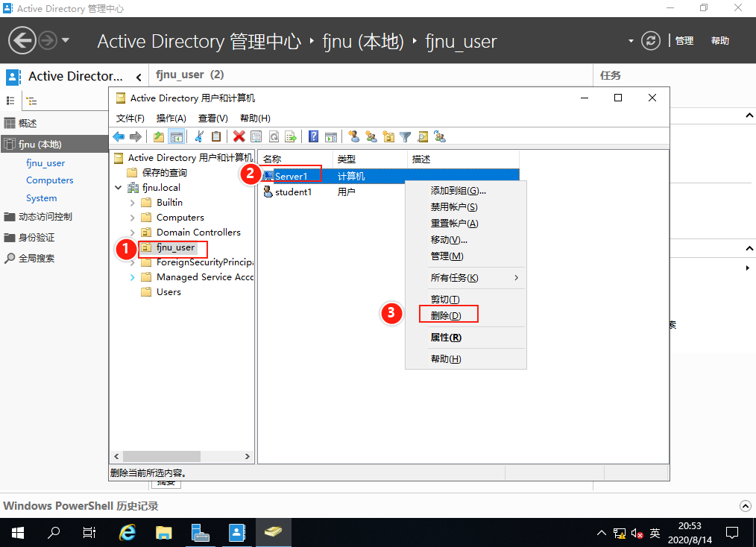
Task: Click the Windows Start button
Action: (x=18, y=533)
